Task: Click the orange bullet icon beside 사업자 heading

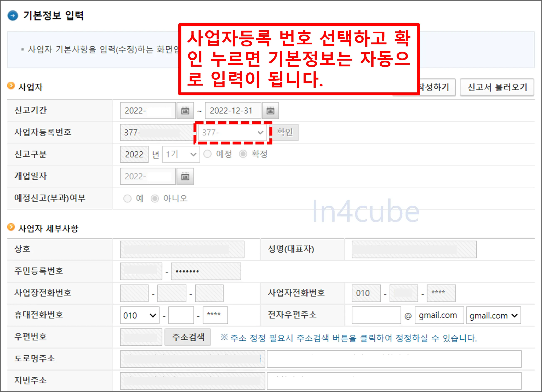Action: [x=11, y=85]
